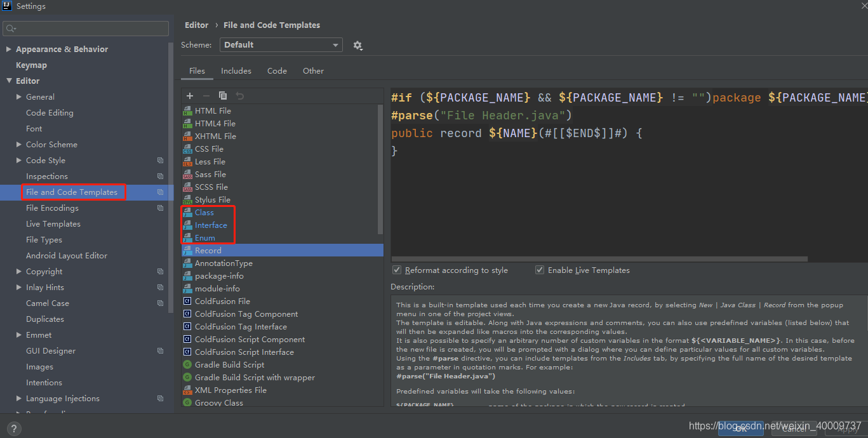Switch to the Other tab

click(x=313, y=71)
